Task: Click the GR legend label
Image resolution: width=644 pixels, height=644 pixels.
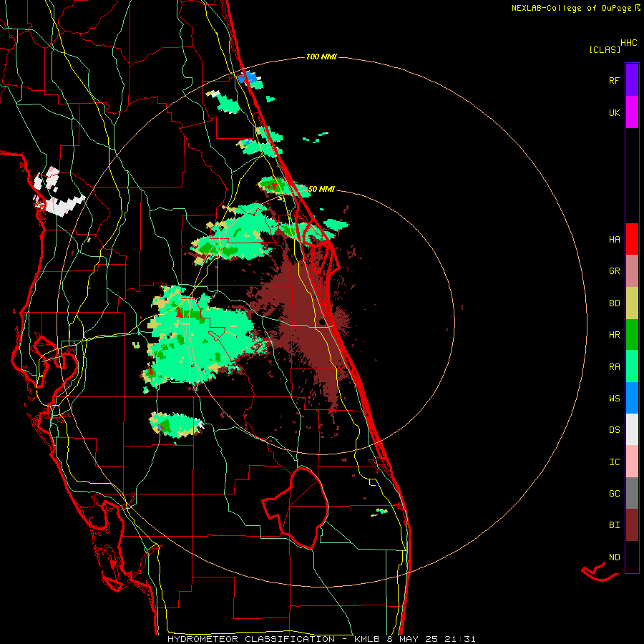Action: tap(614, 271)
